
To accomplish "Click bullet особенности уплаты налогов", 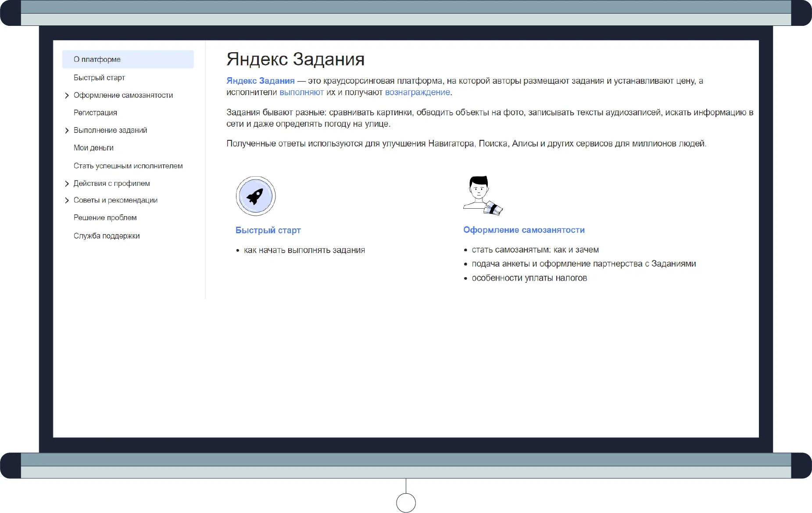I will click(x=529, y=278).
